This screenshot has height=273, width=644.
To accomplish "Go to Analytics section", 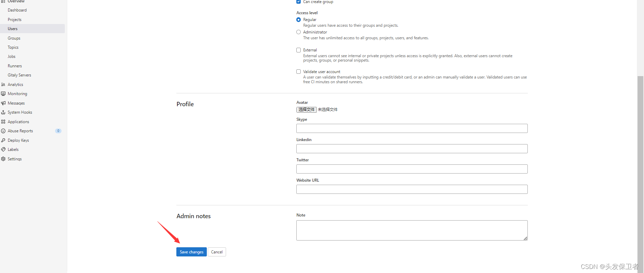I will (x=32, y=85).
